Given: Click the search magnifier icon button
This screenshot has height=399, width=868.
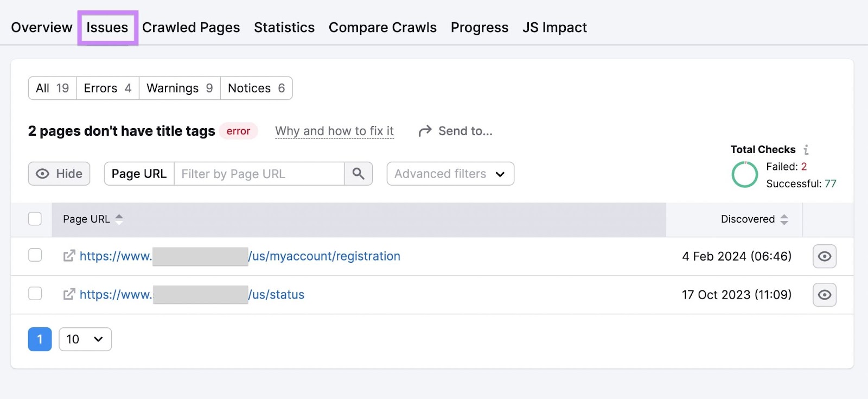Looking at the screenshot, I should click(x=358, y=174).
